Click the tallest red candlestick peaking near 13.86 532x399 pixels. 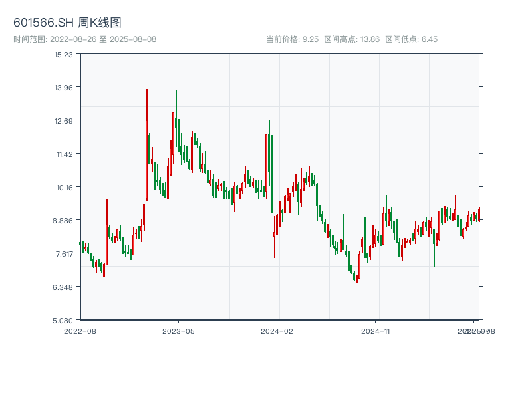tap(146, 145)
